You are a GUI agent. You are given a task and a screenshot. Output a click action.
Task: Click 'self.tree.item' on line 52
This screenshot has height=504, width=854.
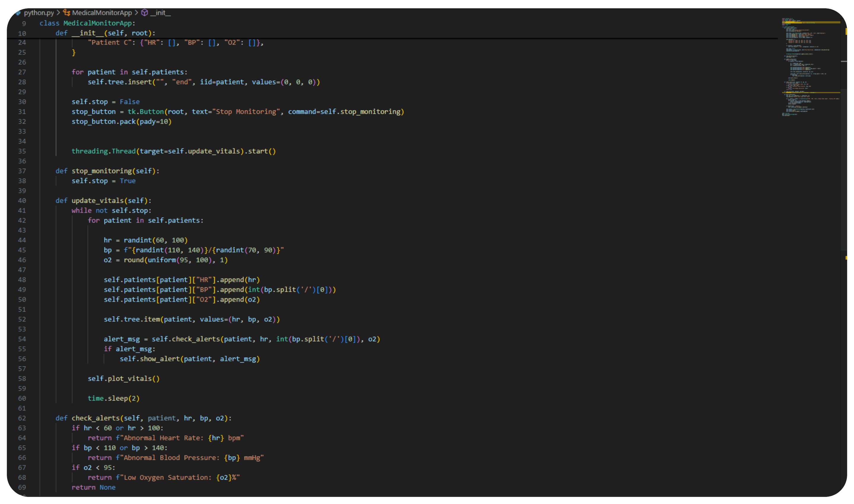click(132, 319)
